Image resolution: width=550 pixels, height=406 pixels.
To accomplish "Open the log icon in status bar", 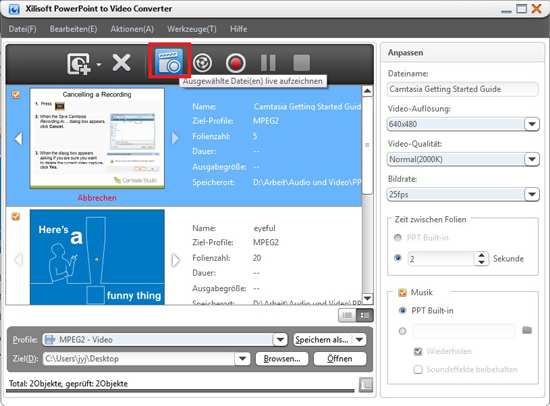I will coord(366,384).
